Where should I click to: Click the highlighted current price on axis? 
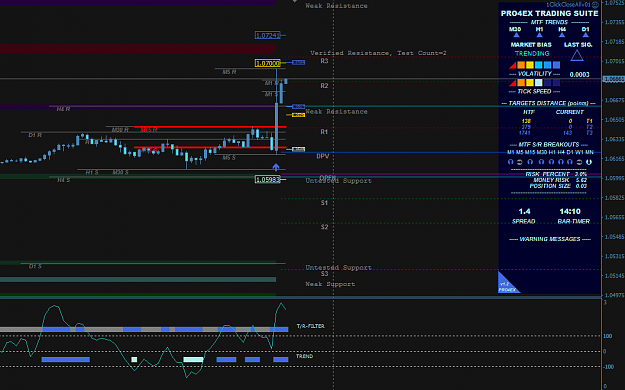[x=613, y=79]
